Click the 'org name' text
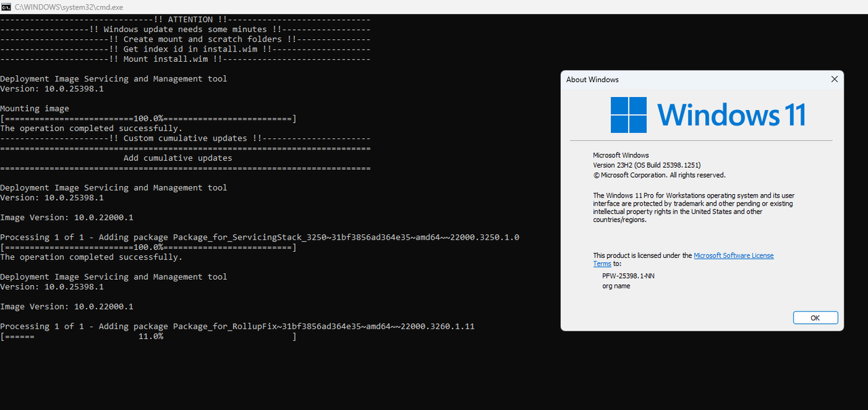 (616, 286)
